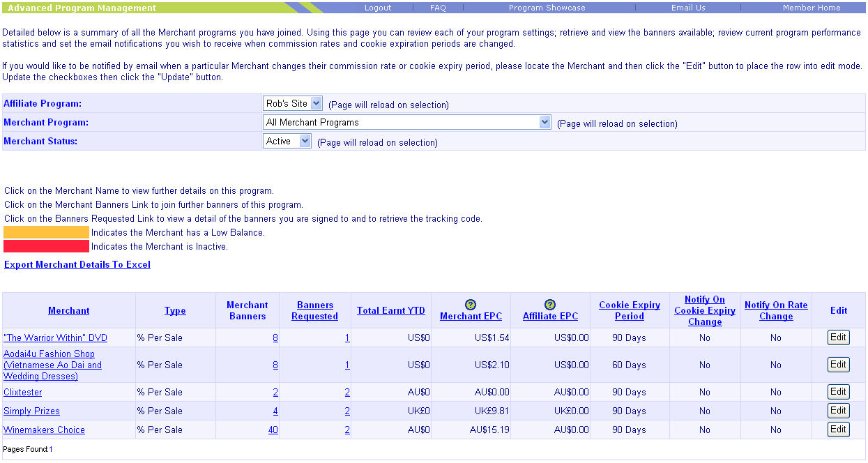Open Simply Prizes merchant banners count 4
Image resolution: width=868 pixels, height=463 pixels.
point(275,411)
